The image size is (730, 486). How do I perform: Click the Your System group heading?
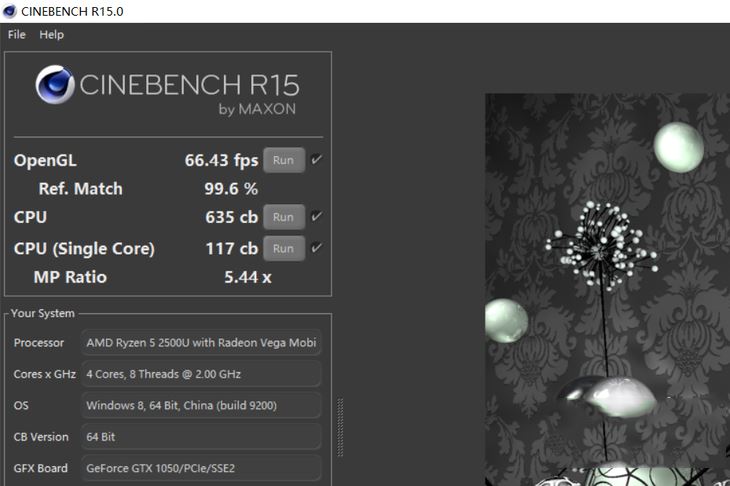[x=43, y=313]
